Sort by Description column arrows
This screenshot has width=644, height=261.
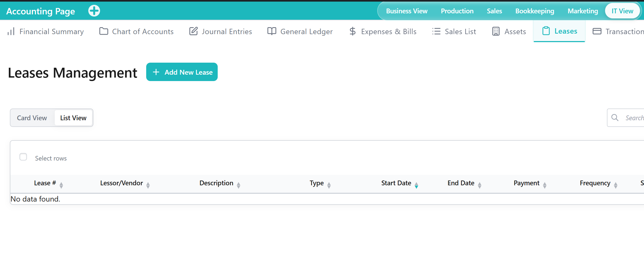(x=238, y=185)
